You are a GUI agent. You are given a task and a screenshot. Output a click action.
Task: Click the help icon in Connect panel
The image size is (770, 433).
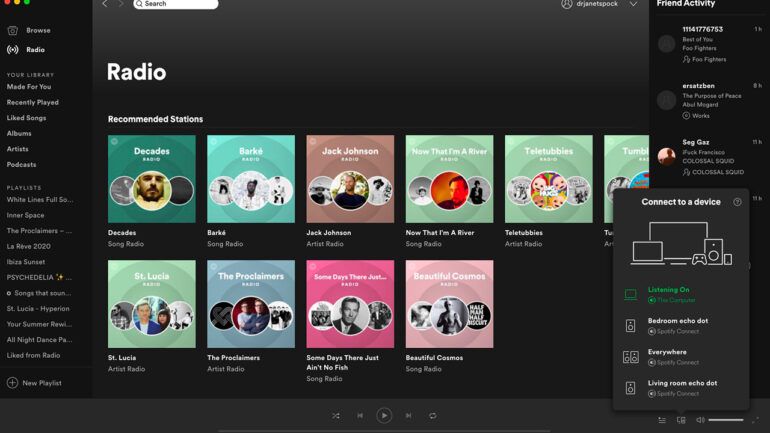tap(738, 202)
